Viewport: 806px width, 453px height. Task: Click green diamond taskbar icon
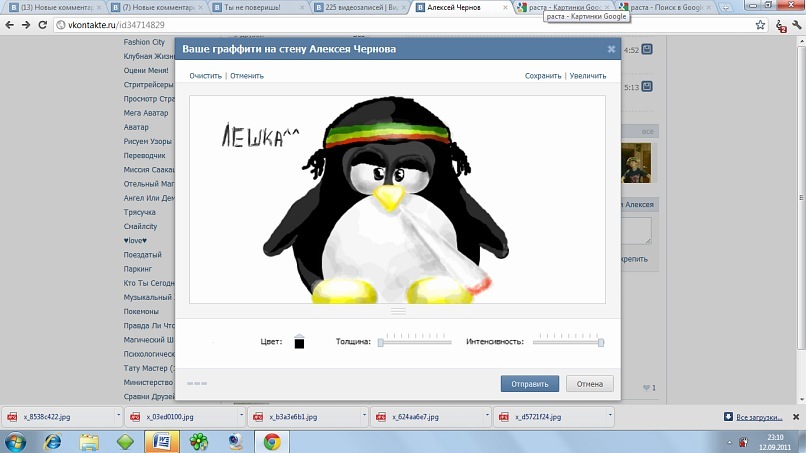[125, 442]
